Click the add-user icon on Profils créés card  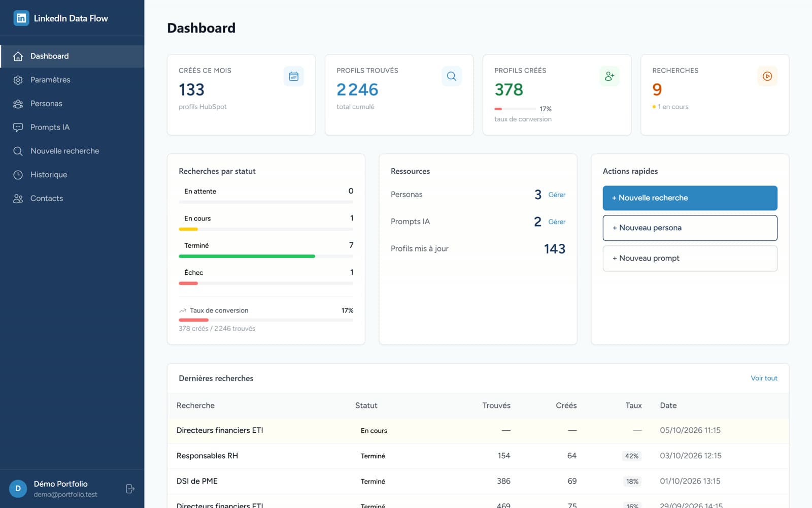point(610,76)
